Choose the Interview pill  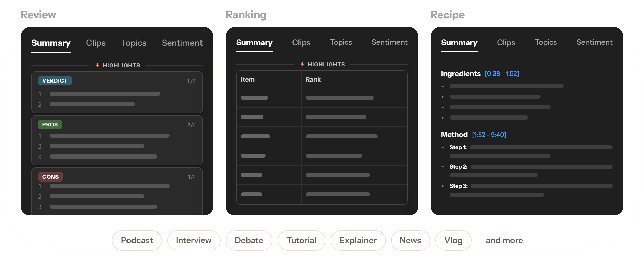(194, 240)
